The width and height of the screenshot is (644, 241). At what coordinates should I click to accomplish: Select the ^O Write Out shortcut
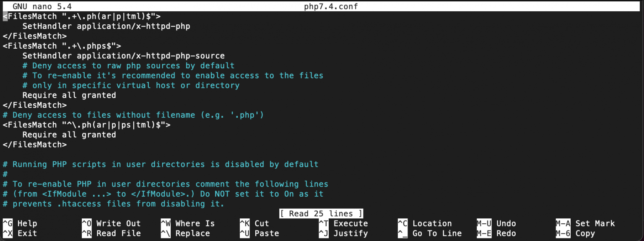click(x=111, y=223)
